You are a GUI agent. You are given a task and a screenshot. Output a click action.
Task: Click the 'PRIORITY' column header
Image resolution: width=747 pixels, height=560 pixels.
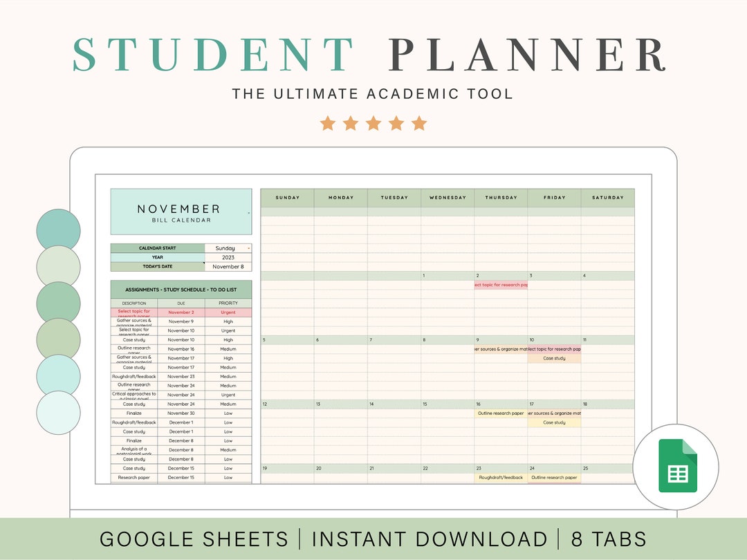click(x=228, y=304)
